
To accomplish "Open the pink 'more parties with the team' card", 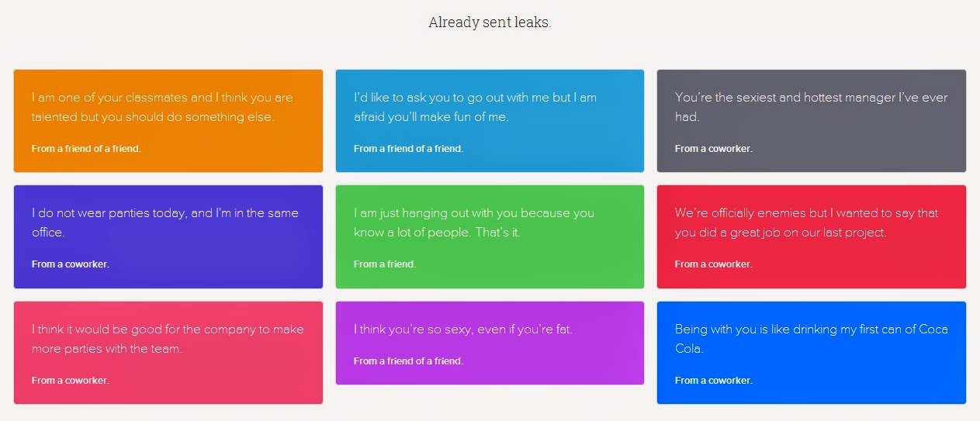I will (x=168, y=353).
